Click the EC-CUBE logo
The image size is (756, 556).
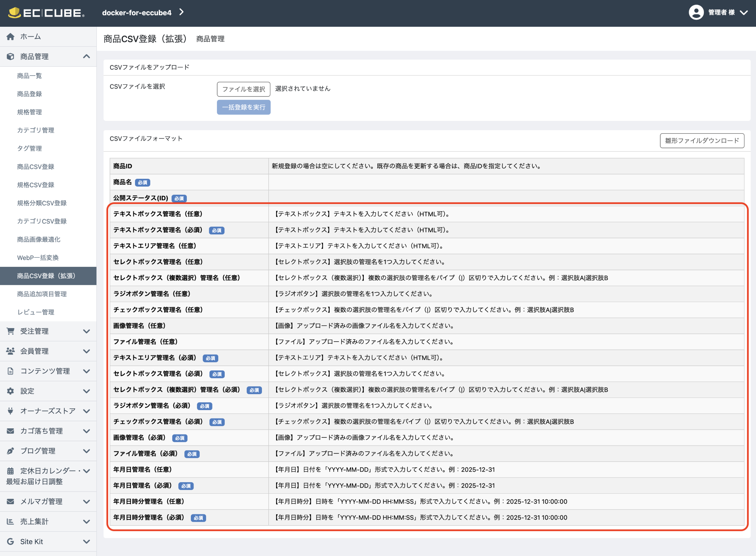pos(46,13)
